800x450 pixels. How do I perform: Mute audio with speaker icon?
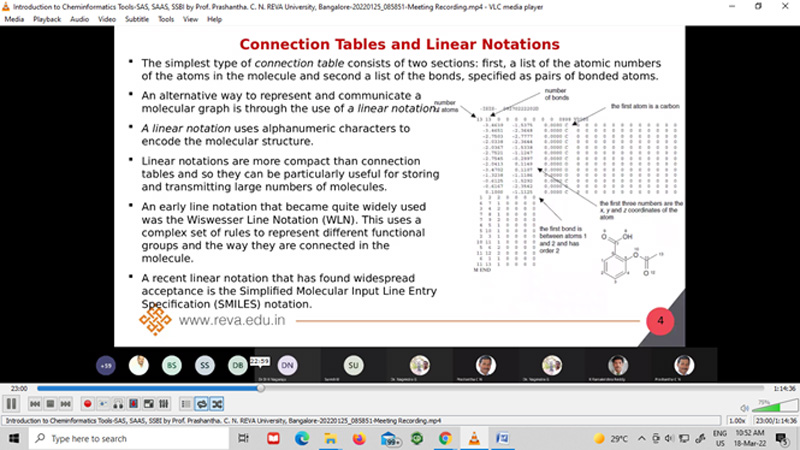tap(744, 408)
